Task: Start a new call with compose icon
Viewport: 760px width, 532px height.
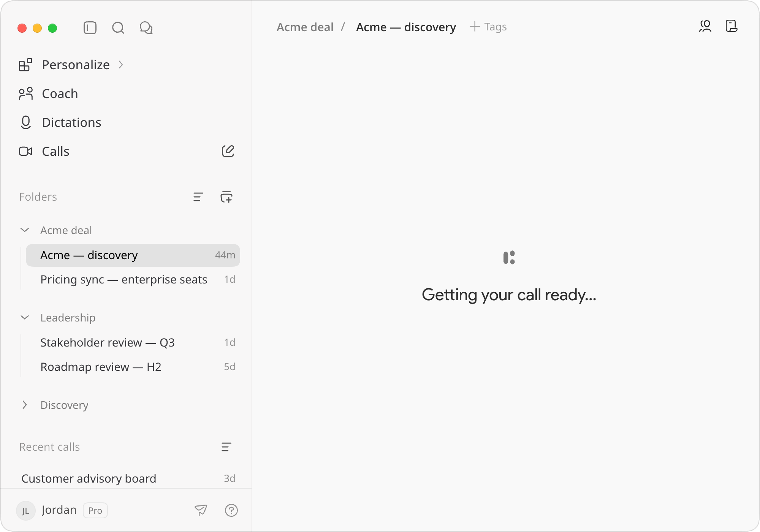Action: click(x=228, y=151)
